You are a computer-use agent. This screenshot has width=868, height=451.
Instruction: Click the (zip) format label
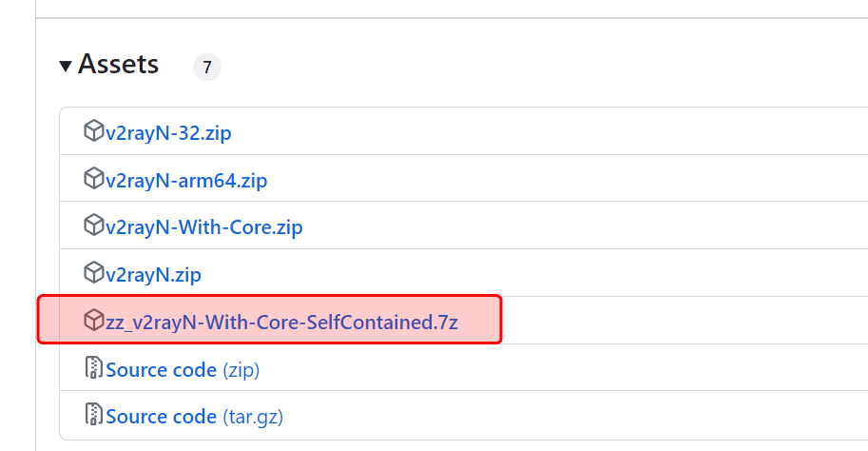241,369
